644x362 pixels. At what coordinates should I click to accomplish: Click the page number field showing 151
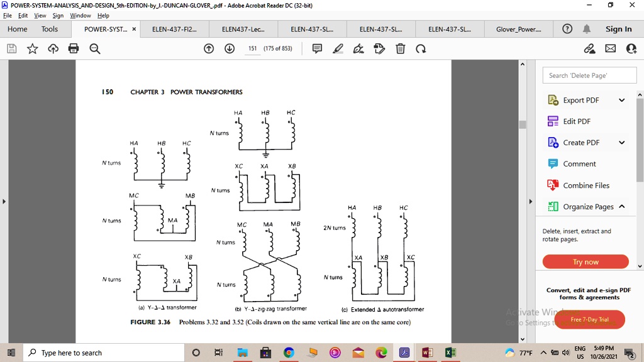252,48
